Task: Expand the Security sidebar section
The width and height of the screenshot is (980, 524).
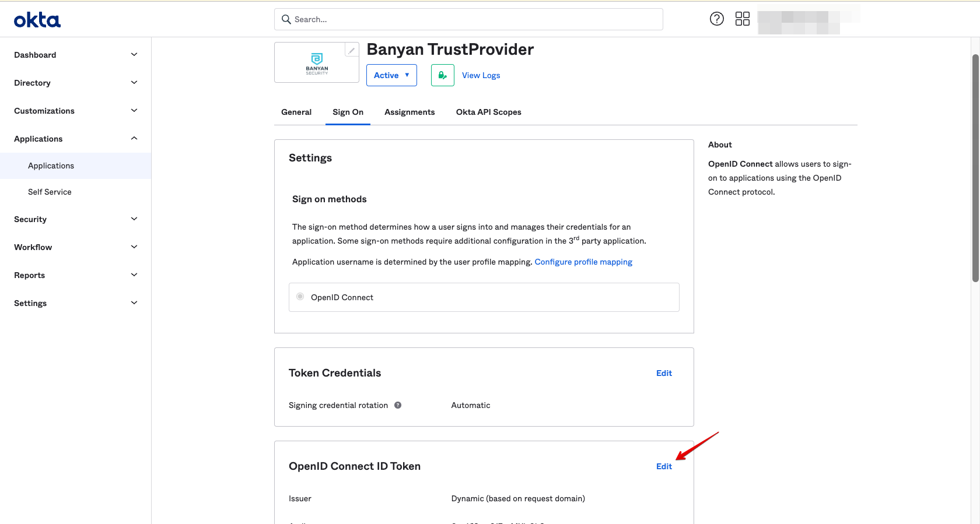Action: tap(75, 219)
